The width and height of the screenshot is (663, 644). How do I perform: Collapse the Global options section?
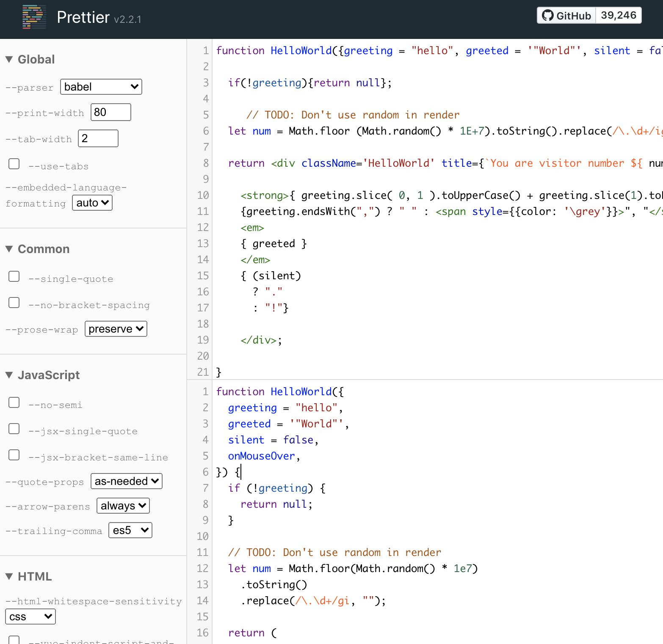pyautogui.click(x=30, y=60)
